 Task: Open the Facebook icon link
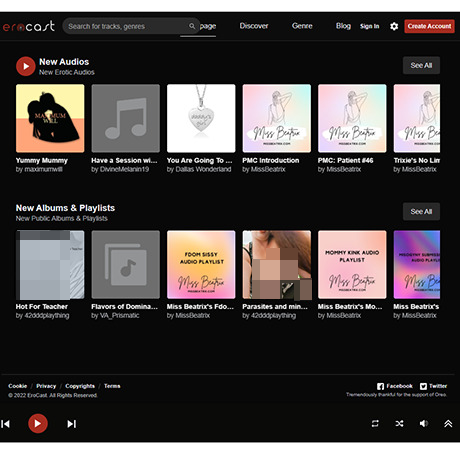(x=380, y=386)
